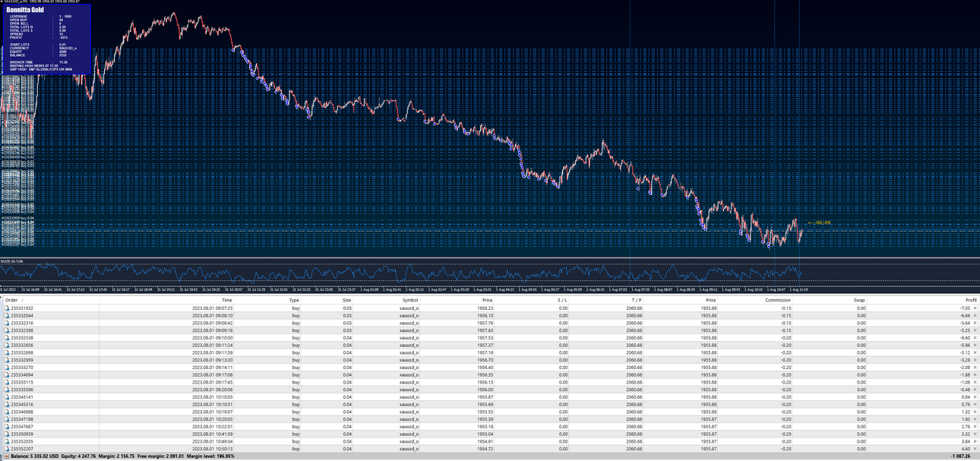Select the profit value 0.04
Screen dimensions: 980x461
tap(966, 397)
